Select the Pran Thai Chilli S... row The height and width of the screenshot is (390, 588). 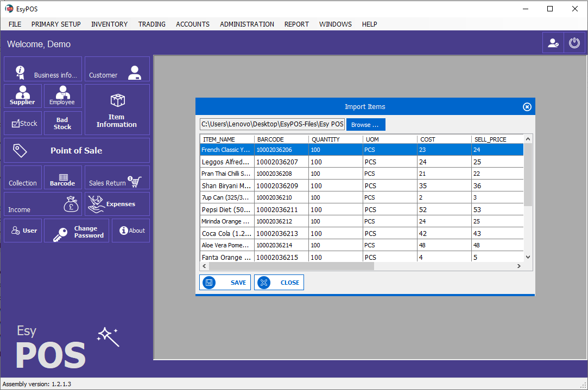pos(362,174)
